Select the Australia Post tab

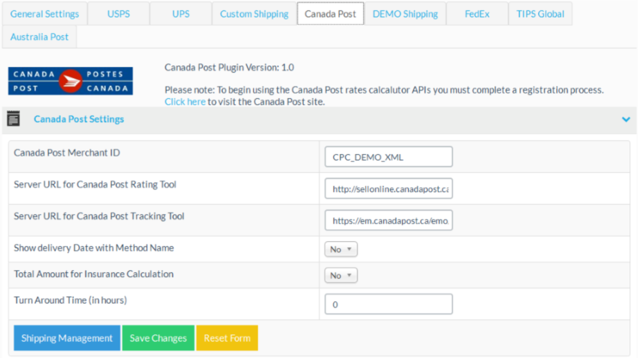pos(39,37)
